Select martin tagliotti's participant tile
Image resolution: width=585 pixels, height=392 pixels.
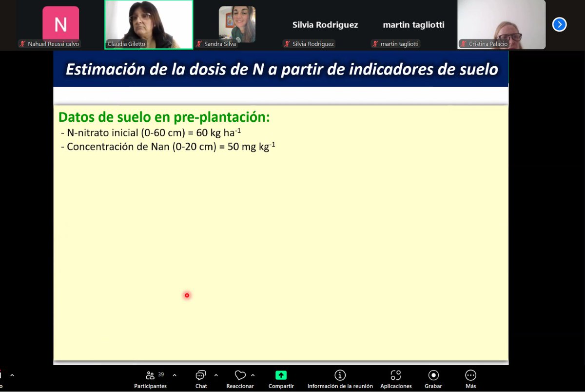pos(413,24)
